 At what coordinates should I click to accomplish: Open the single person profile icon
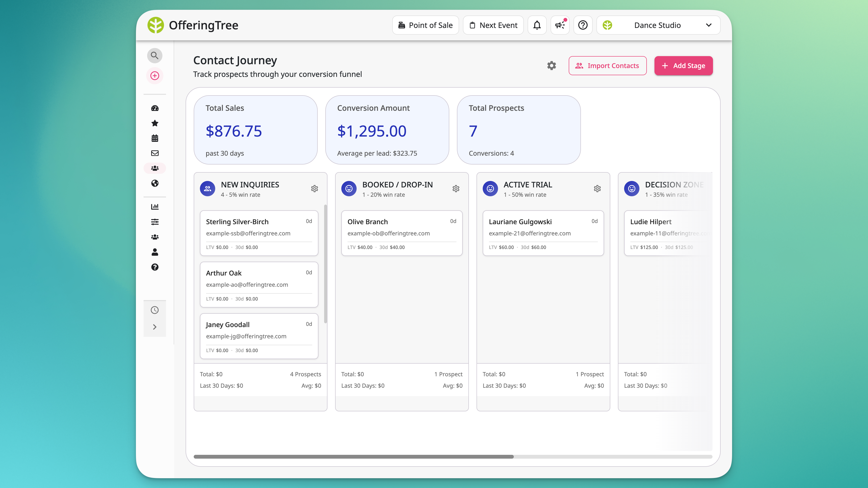coord(155,252)
